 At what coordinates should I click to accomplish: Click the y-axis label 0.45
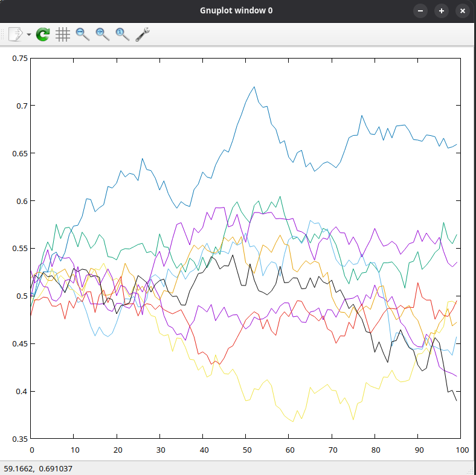click(20, 343)
